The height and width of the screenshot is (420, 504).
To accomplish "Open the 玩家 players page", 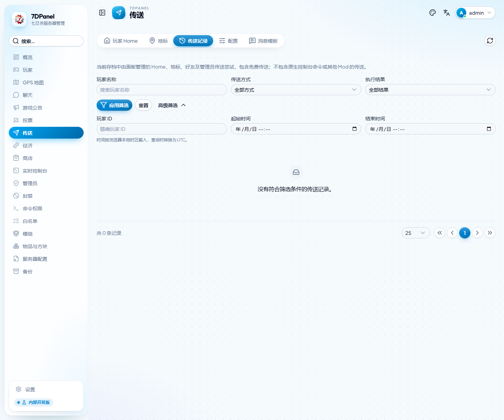I will click(46, 70).
